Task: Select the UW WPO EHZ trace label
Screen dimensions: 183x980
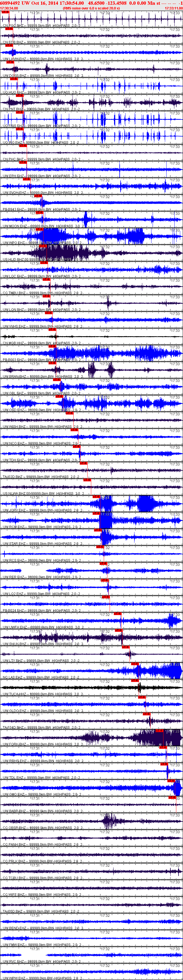Action: 42,243
